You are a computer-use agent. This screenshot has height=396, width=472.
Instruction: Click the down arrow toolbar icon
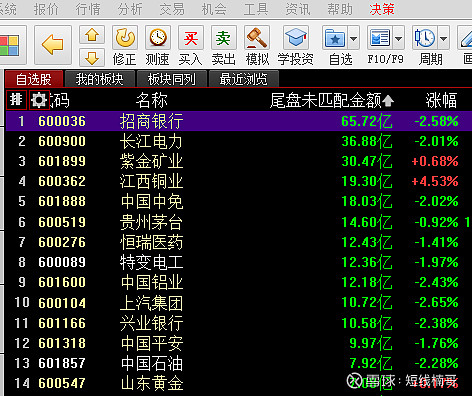point(92,58)
